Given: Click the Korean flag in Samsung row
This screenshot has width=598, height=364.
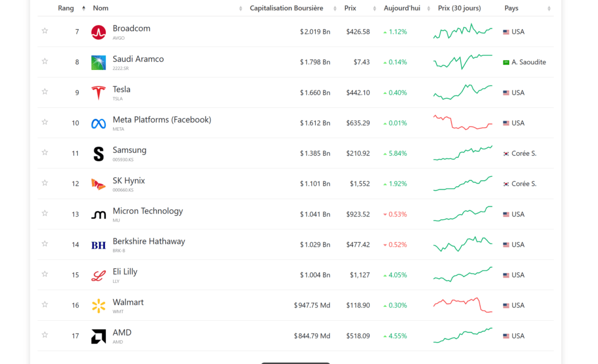Looking at the screenshot, I should point(506,154).
